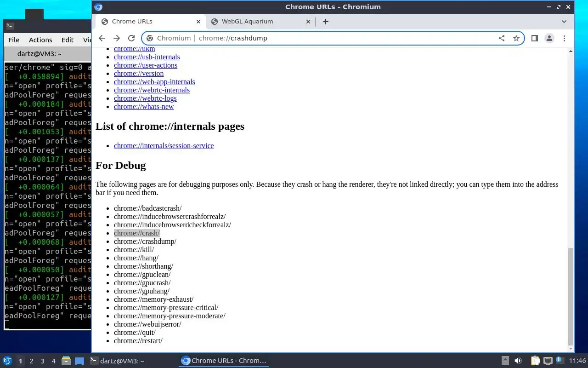Screen dimensions: 588x368
Task: Focus the address bar URL text
Action: 233,38
